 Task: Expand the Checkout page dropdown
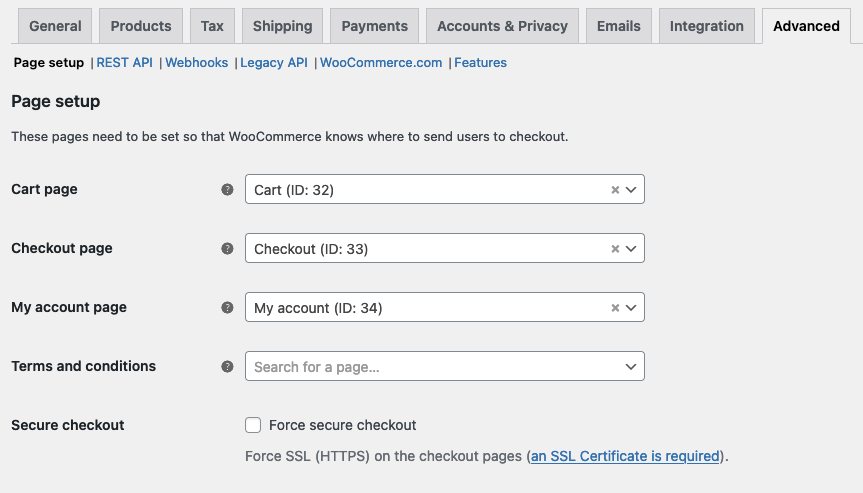click(631, 249)
